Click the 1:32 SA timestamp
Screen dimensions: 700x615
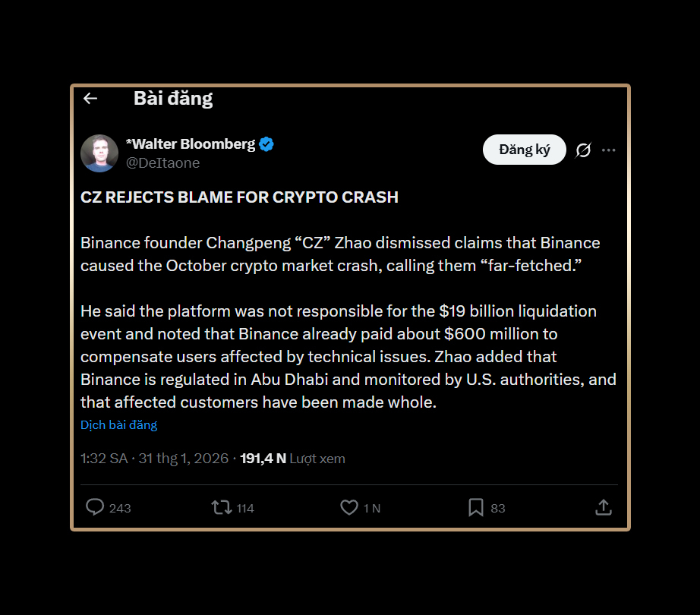click(104, 459)
